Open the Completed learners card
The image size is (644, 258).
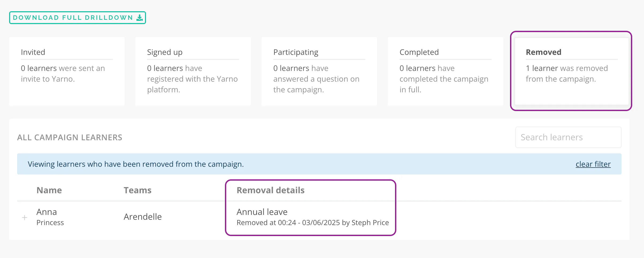[446, 71]
